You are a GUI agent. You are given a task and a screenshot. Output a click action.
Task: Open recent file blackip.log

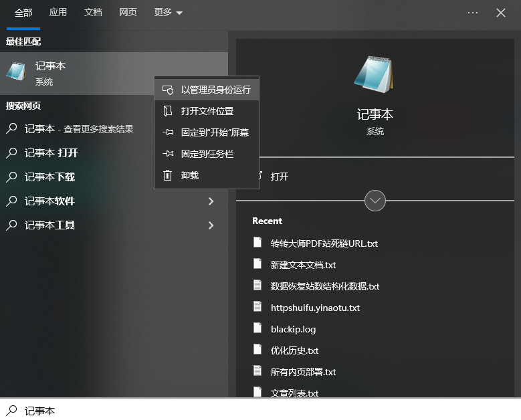click(293, 329)
